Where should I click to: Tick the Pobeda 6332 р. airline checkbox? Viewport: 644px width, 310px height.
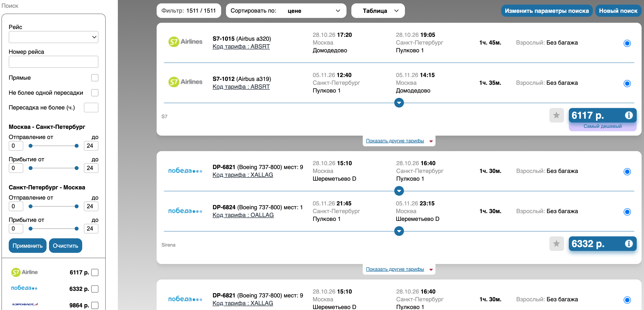coord(95,289)
